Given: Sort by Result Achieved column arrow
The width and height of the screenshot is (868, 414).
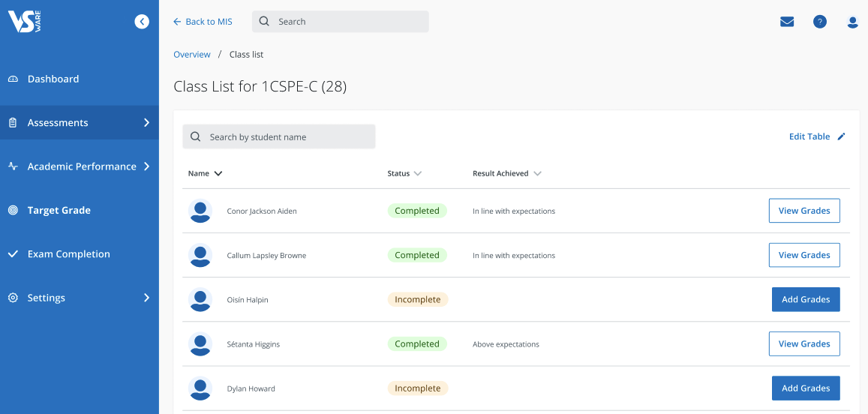Looking at the screenshot, I should tap(537, 173).
